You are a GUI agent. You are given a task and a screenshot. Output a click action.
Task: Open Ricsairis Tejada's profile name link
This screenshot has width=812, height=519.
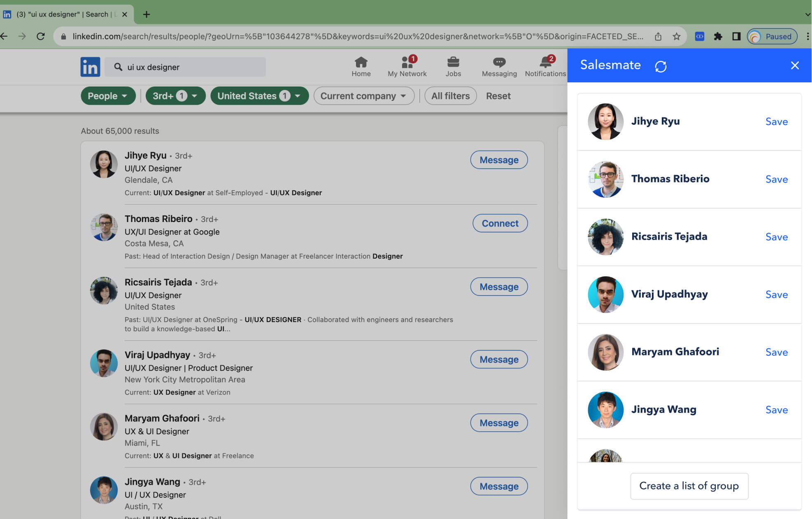[x=158, y=282]
